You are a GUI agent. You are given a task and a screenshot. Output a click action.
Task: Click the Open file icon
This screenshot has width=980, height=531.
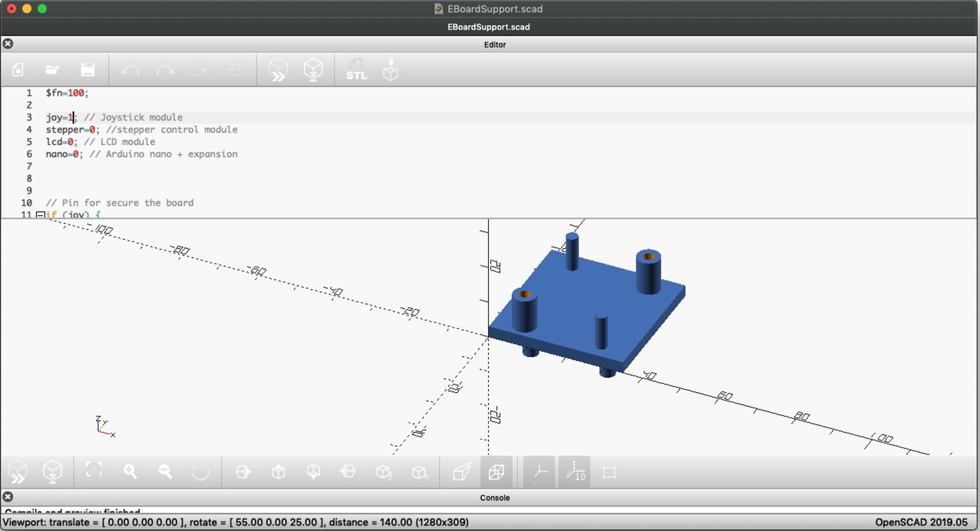click(x=52, y=70)
